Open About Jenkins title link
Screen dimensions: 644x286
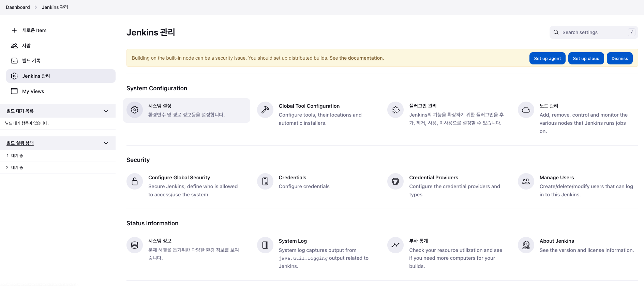pos(557,241)
